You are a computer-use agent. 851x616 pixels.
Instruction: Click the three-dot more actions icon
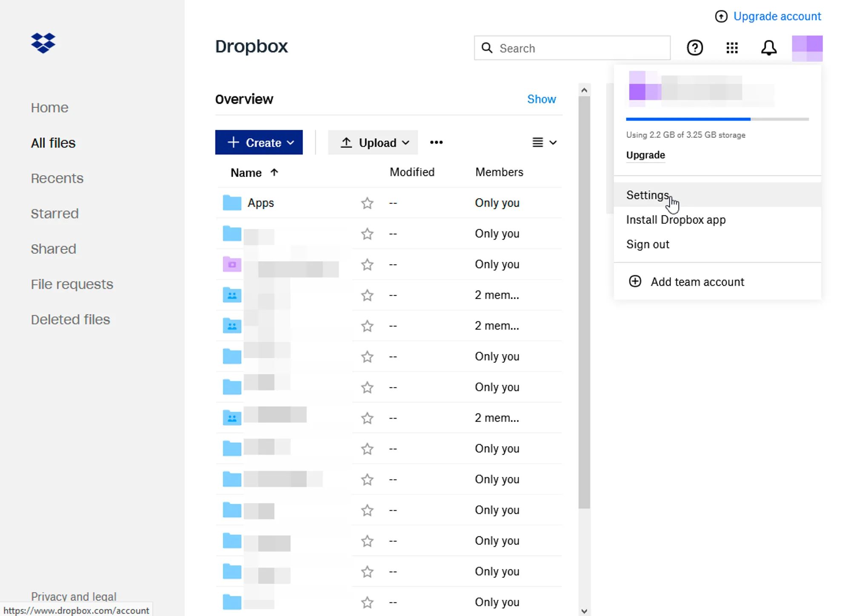click(436, 143)
